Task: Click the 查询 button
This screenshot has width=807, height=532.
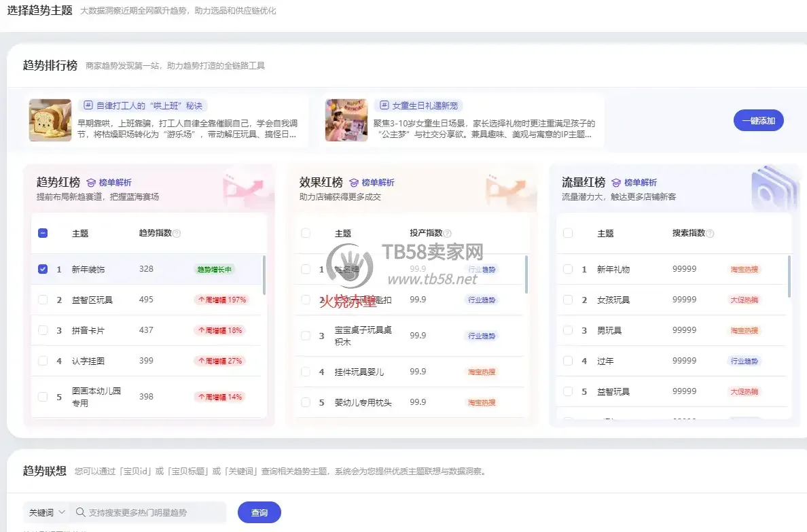Action: coord(259,512)
